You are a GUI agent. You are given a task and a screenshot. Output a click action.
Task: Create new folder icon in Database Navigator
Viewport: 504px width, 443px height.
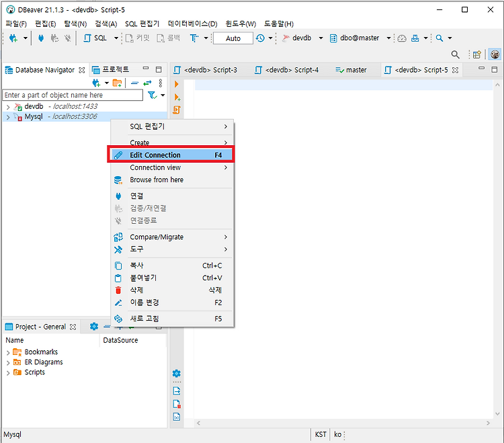(x=118, y=83)
